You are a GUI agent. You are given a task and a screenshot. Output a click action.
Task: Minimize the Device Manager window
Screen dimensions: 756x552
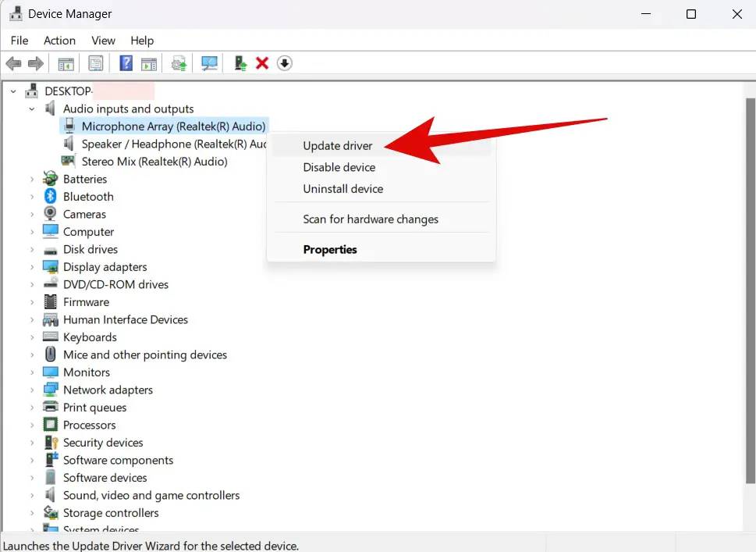(x=646, y=14)
